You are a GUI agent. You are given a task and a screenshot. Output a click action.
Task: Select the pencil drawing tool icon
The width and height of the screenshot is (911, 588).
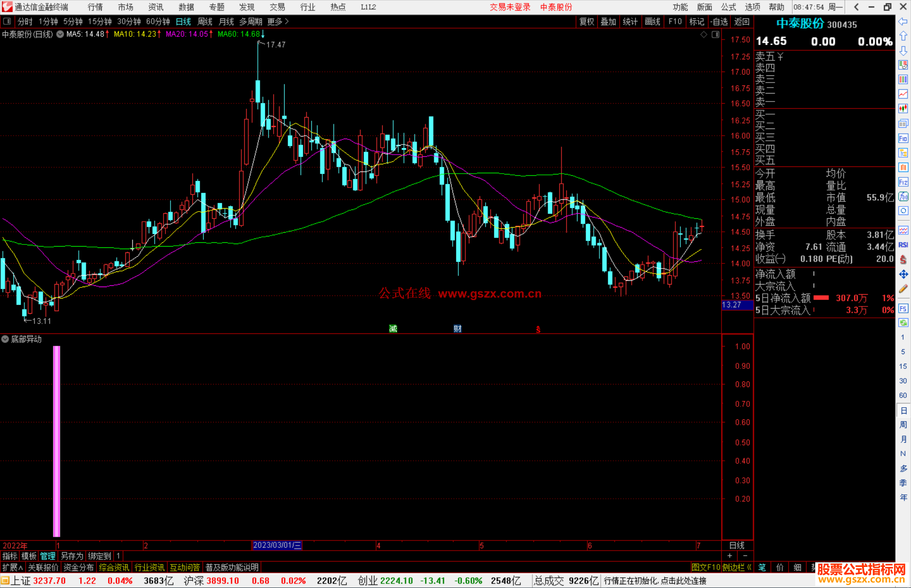point(903,289)
